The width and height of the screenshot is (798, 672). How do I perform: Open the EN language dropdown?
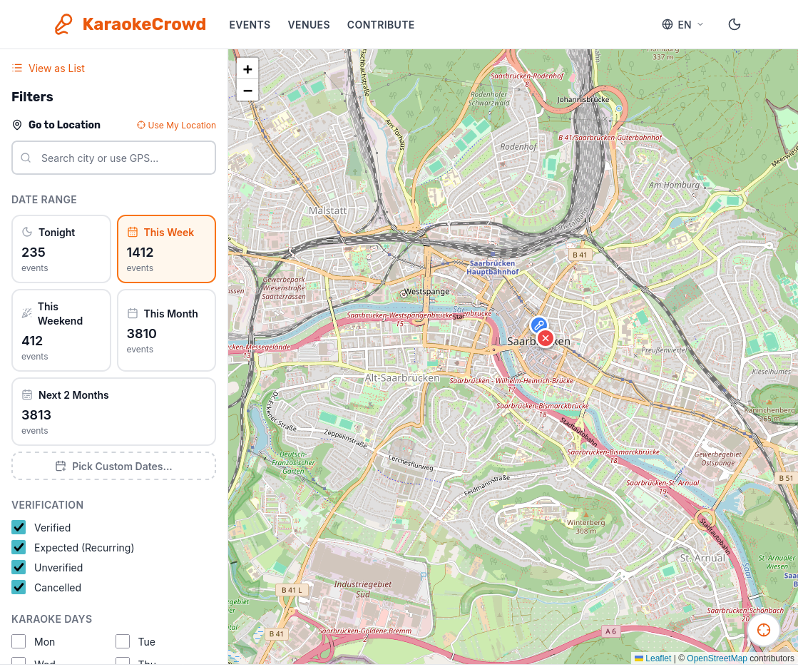coord(682,24)
